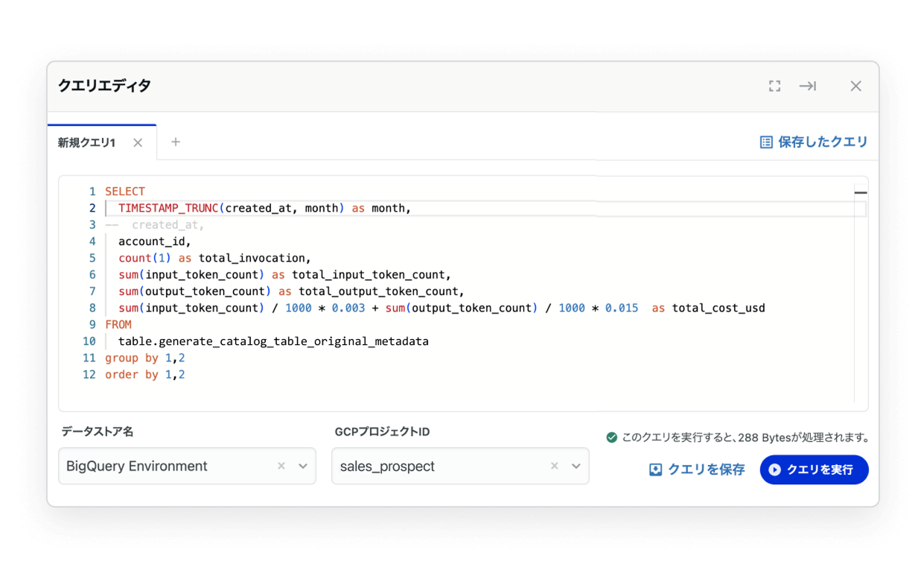Expand the データストア名 dropdown chevron
This screenshot has width=924, height=567.
tap(303, 466)
